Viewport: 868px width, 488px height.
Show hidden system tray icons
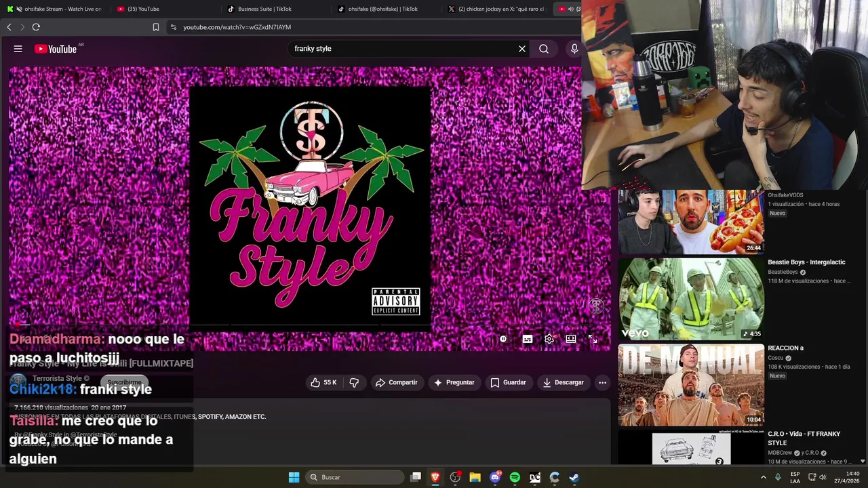pyautogui.click(x=764, y=477)
